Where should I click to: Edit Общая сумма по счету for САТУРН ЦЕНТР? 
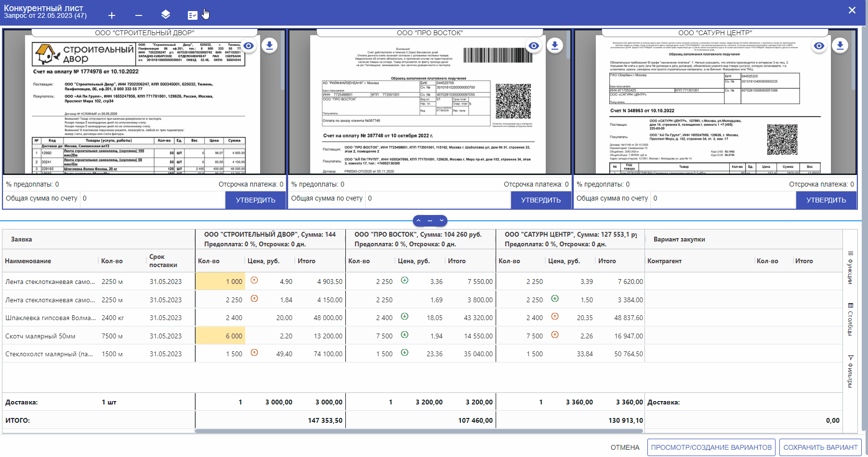pyautogui.click(x=723, y=199)
